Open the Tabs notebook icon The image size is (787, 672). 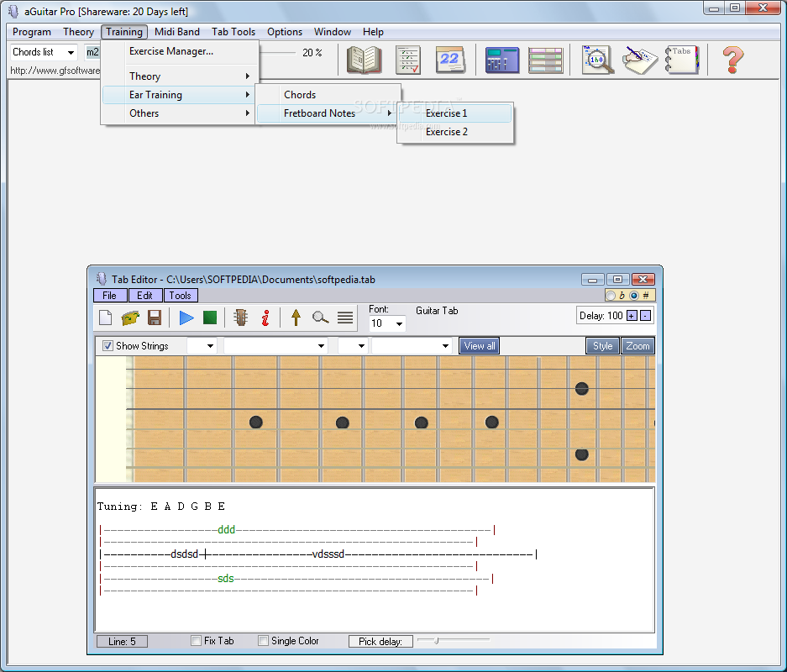tap(682, 60)
